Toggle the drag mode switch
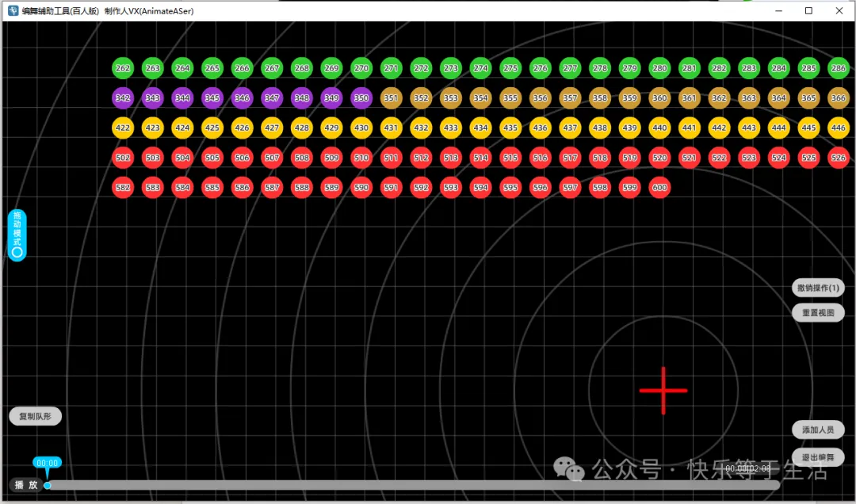The image size is (856, 504). pyautogui.click(x=17, y=235)
